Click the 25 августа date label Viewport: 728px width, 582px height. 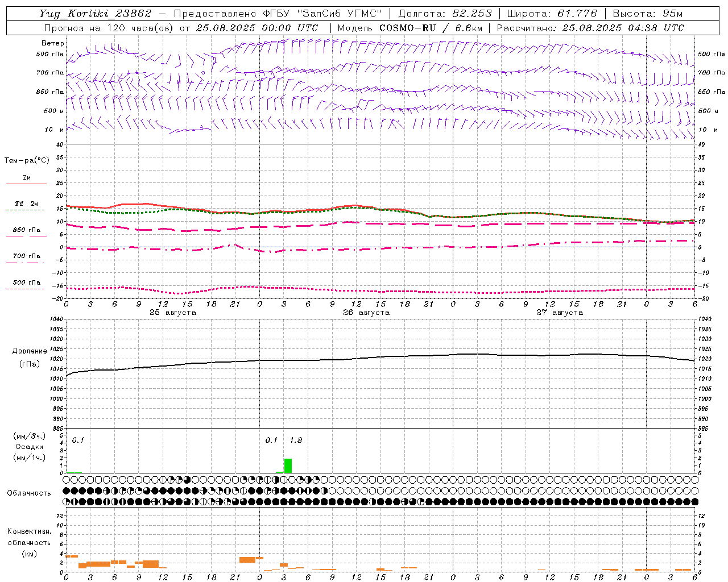173,313
